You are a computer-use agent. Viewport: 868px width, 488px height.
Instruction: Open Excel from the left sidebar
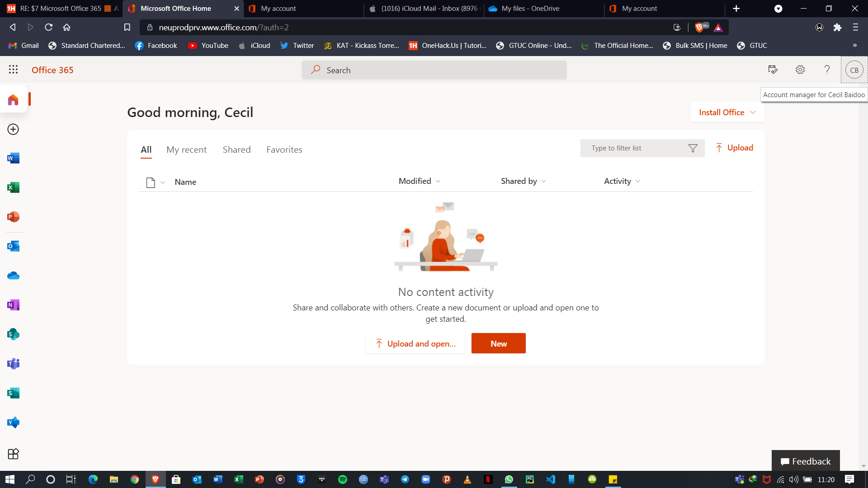point(13,188)
